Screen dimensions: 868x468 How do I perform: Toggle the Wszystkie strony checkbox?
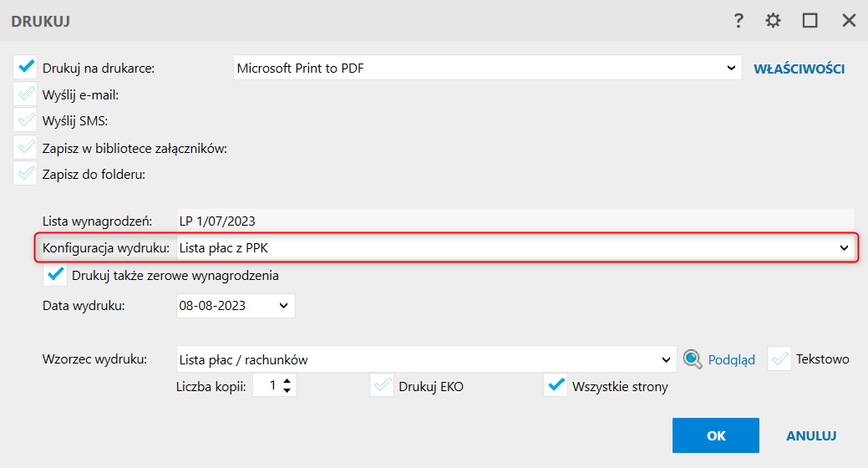pos(556,387)
